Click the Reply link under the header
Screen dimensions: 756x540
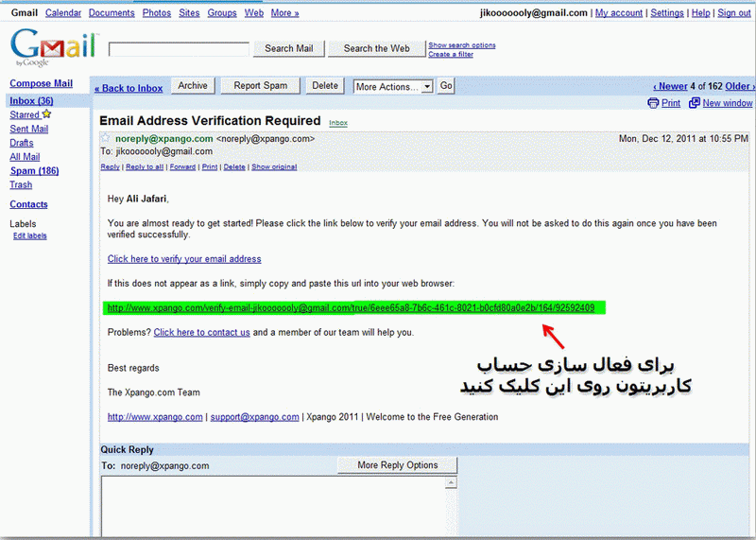[x=110, y=167]
